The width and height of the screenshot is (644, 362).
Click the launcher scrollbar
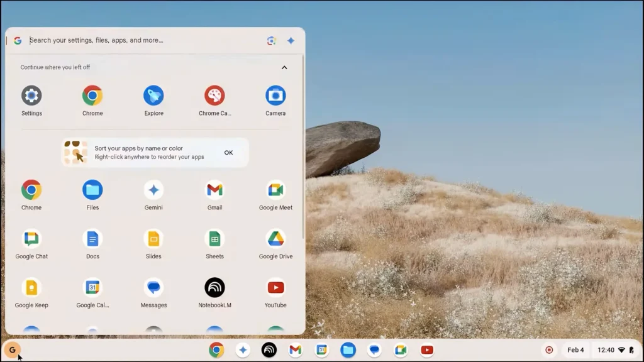coord(303,148)
